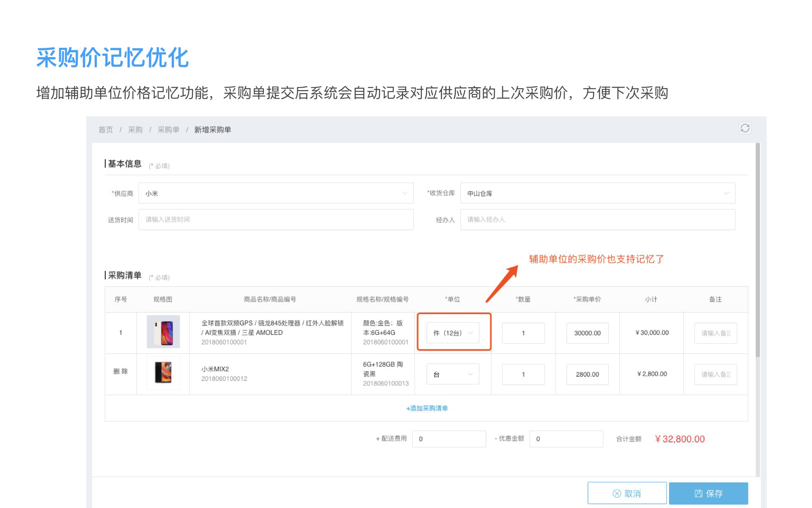Open the 采购 breadcrumb item
812x508 pixels.
pyautogui.click(x=135, y=130)
